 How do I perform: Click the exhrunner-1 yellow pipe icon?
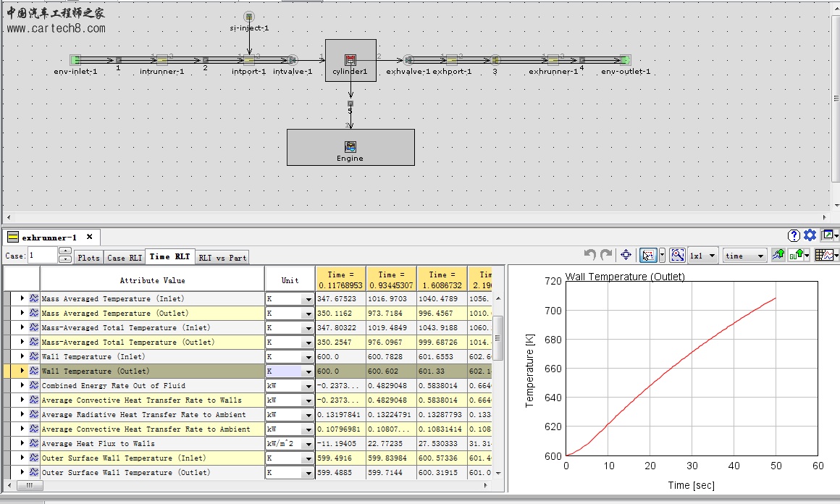(13, 237)
